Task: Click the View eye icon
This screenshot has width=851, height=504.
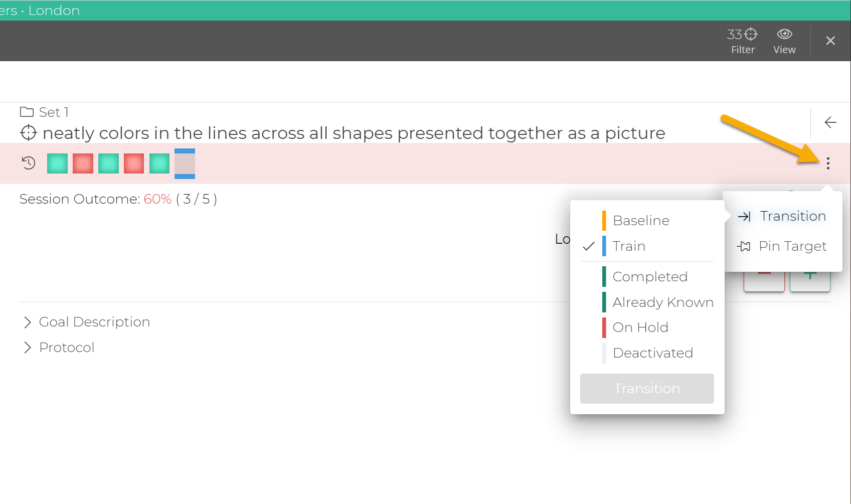Action: (x=784, y=34)
